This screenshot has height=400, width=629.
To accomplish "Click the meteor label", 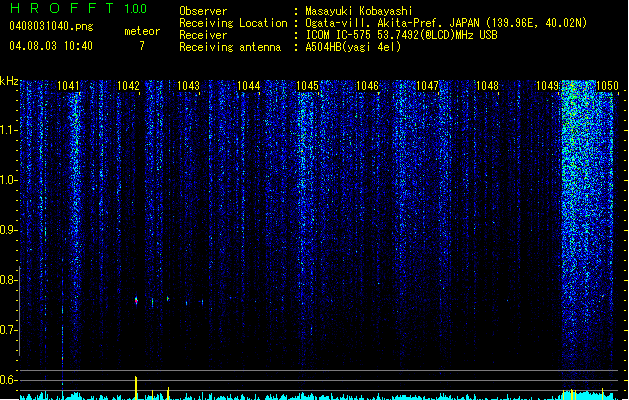I will click(142, 31).
